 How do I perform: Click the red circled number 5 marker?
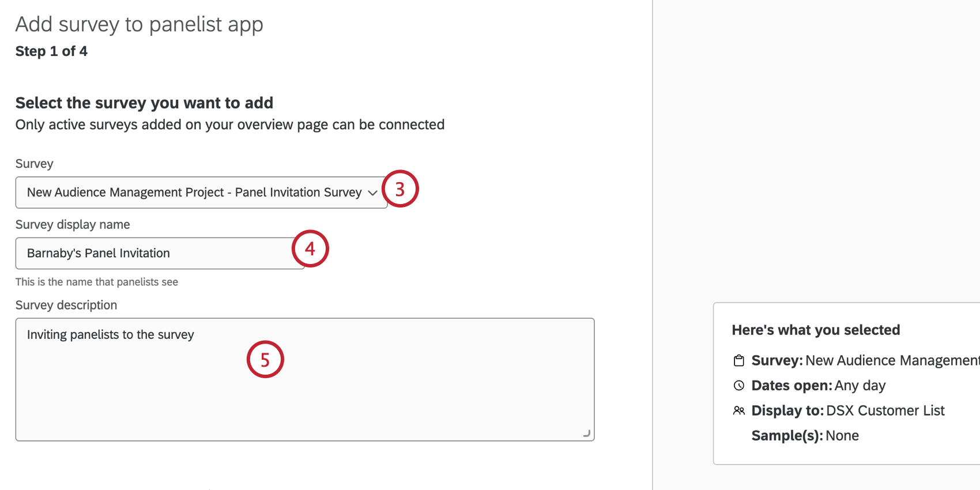265,359
